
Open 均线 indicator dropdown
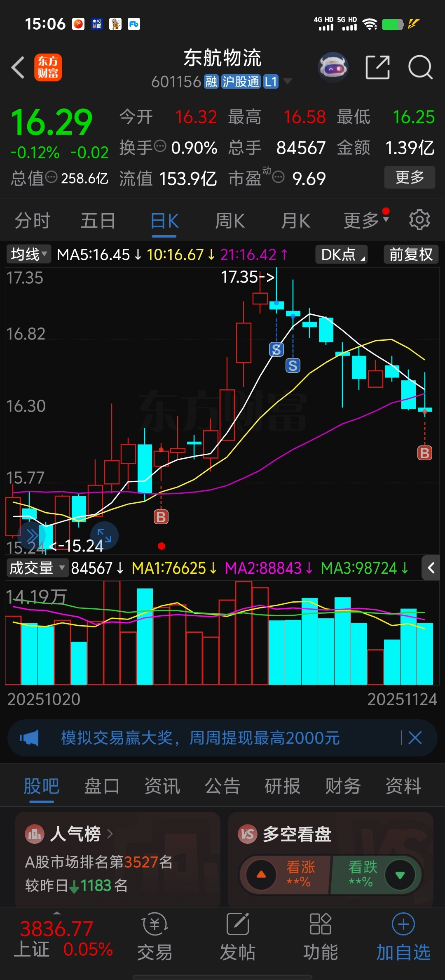pyautogui.click(x=28, y=254)
